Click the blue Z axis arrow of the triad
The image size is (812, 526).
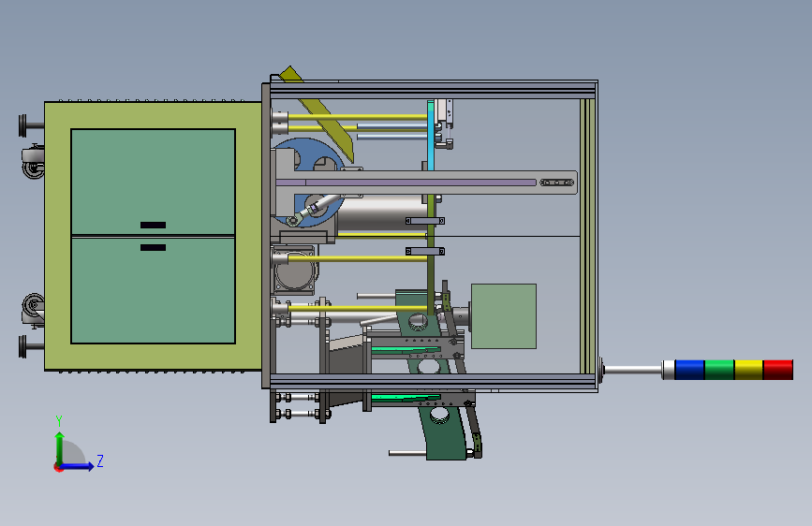click(77, 466)
